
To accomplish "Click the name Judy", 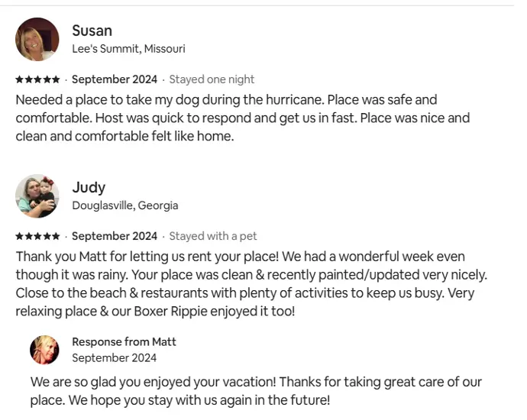I will [89, 188].
